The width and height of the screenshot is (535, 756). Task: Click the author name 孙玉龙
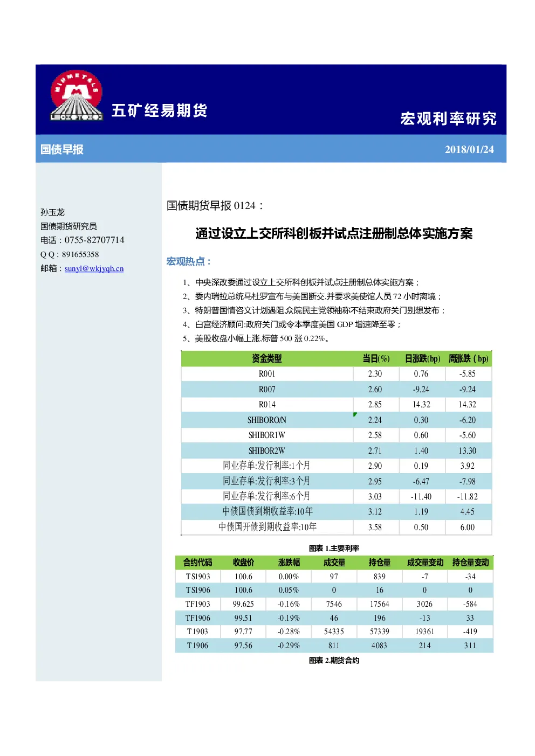click(x=52, y=212)
